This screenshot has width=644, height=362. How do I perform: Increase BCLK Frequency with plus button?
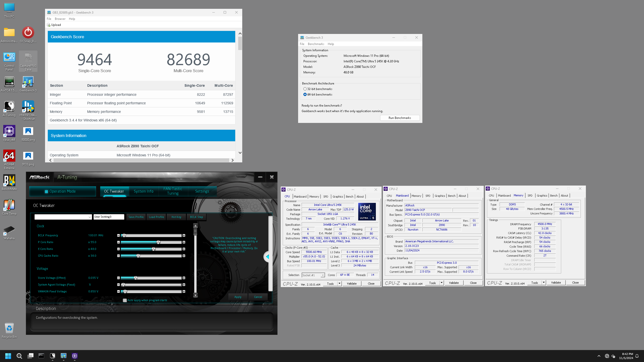(184, 236)
